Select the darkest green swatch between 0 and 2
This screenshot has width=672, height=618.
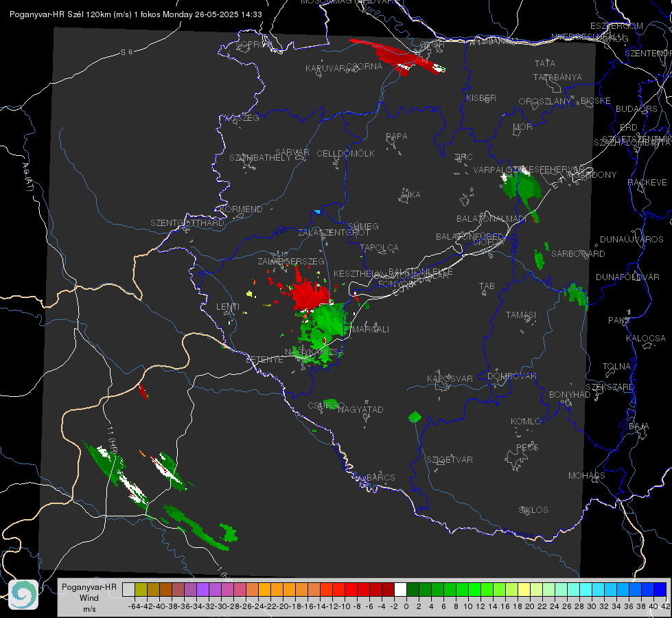click(x=413, y=590)
